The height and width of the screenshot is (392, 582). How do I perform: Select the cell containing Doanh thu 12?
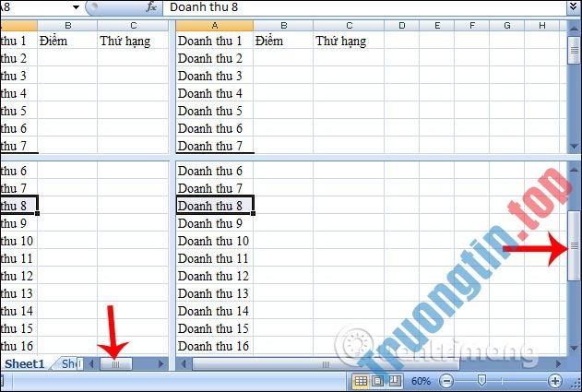coord(215,276)
